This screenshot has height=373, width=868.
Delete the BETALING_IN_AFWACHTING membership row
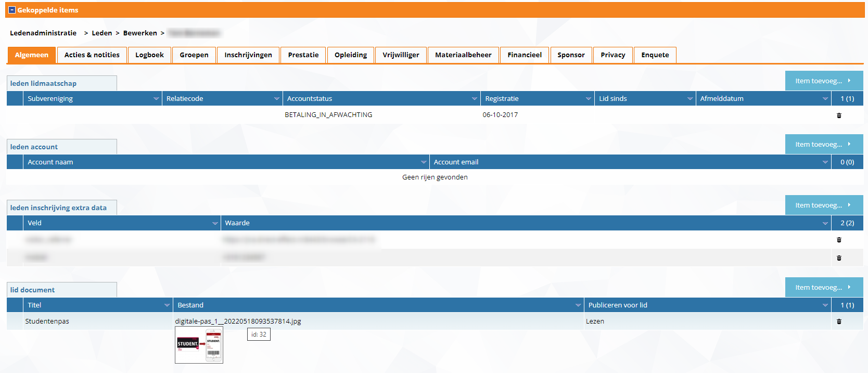tap(839, 115)
